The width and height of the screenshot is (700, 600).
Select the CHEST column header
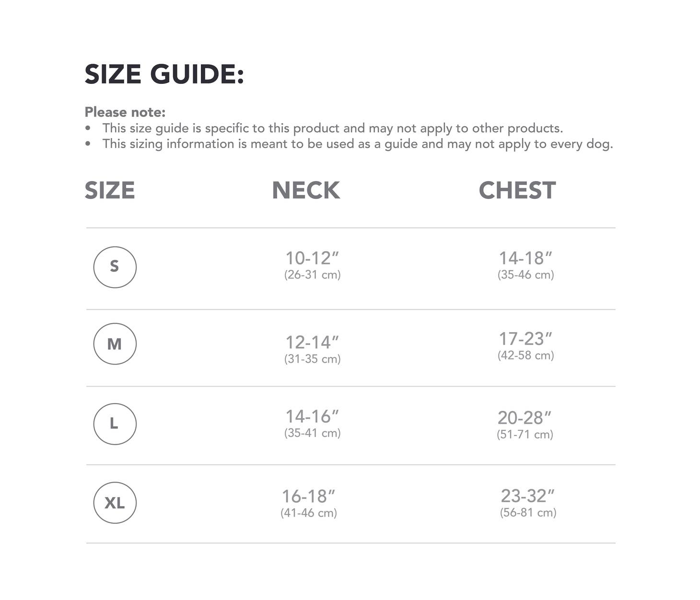tap(517, 190)
